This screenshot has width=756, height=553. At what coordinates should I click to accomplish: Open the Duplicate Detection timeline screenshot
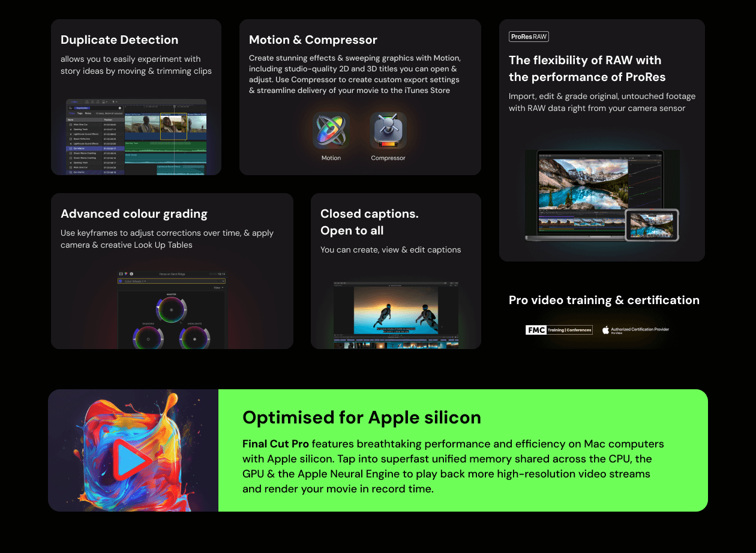[136, 137]
